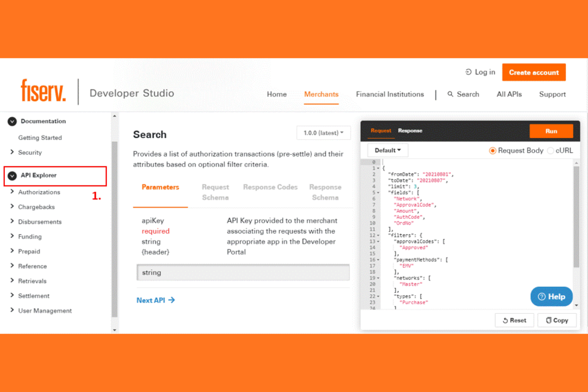Image resolution: width=588 pixels, height=392 pixels.
Task: Select the Request Body radio button
Action: tap(493, 151)
